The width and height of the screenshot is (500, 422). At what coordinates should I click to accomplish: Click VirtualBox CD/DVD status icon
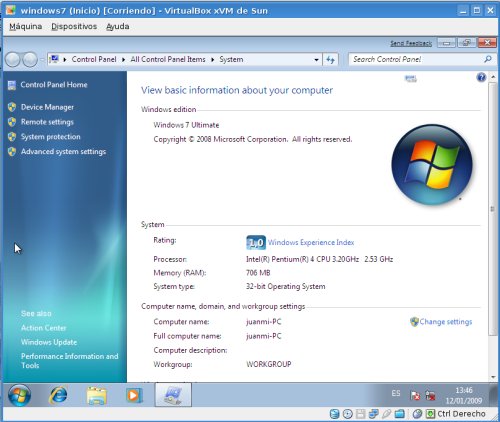[x=347, y=414]
